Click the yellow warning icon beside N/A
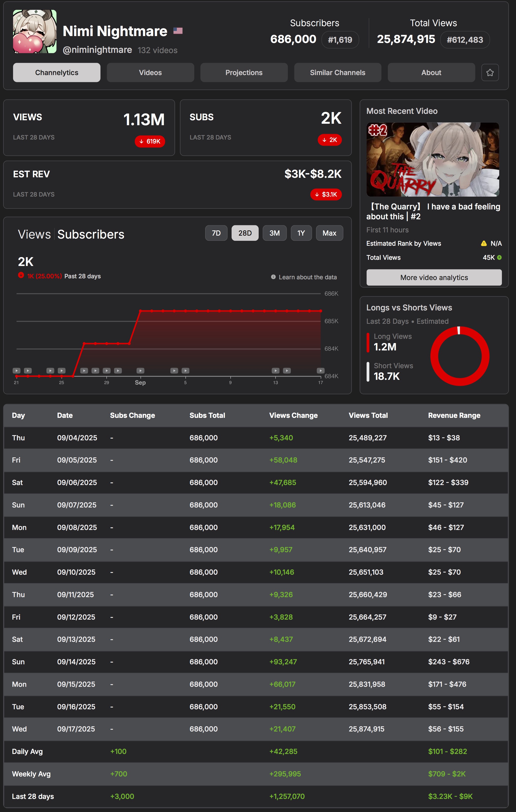 coord(484,243)
